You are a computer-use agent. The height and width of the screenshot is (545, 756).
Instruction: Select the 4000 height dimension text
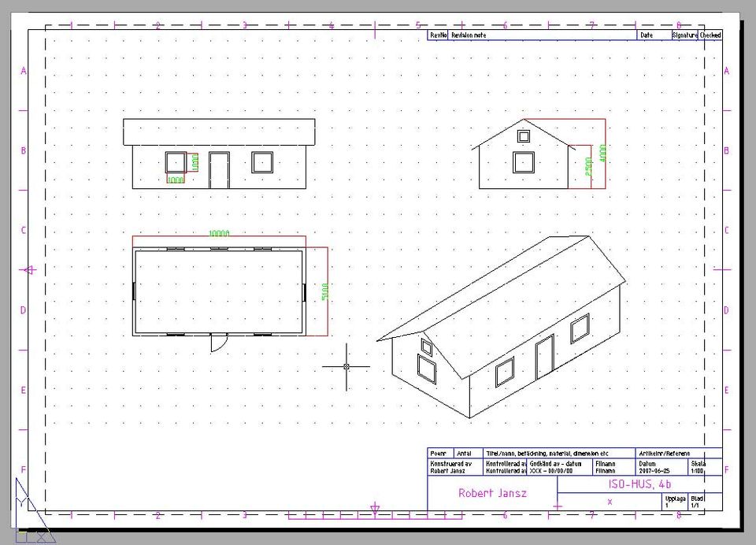coord(602,154)
